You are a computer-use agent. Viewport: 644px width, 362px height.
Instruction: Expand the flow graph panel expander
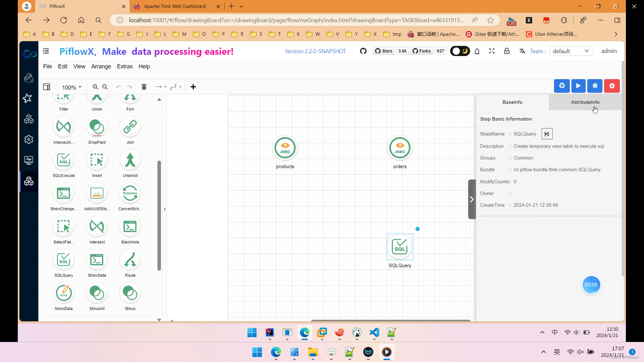click(x=472, y=199)
